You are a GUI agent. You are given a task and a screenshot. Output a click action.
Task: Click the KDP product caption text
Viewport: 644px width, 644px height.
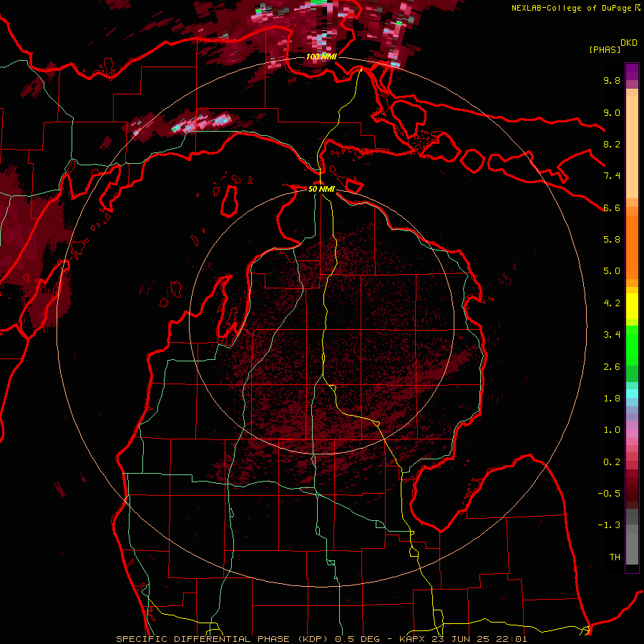321,639
